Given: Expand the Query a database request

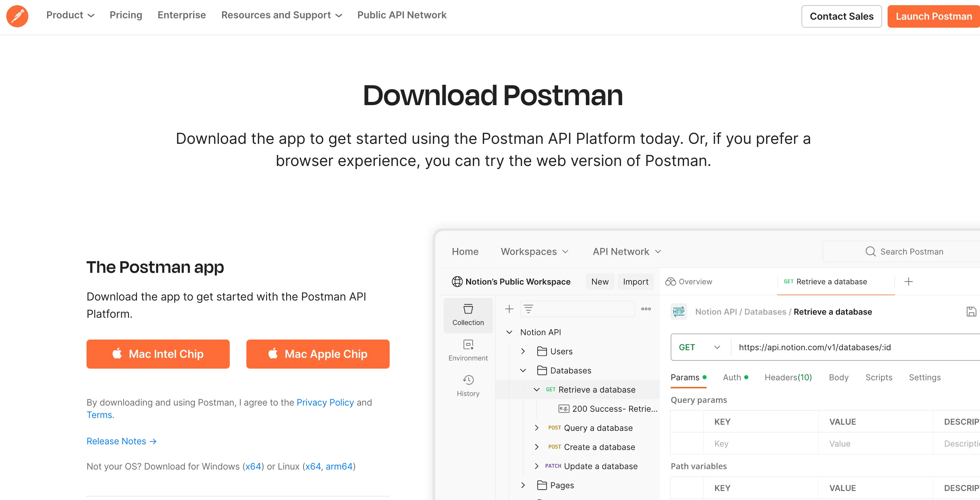Looking at the screenshot, I should 536,428.
